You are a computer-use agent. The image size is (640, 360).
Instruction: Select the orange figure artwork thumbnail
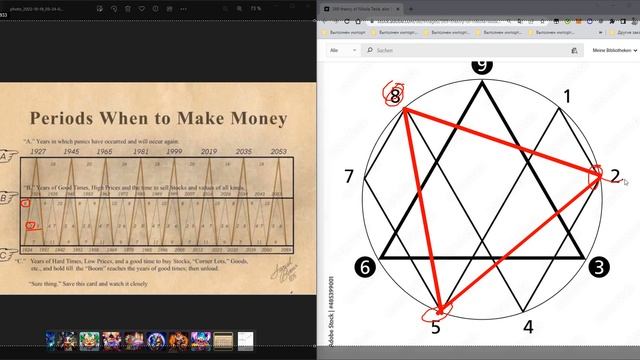[178, 341]
